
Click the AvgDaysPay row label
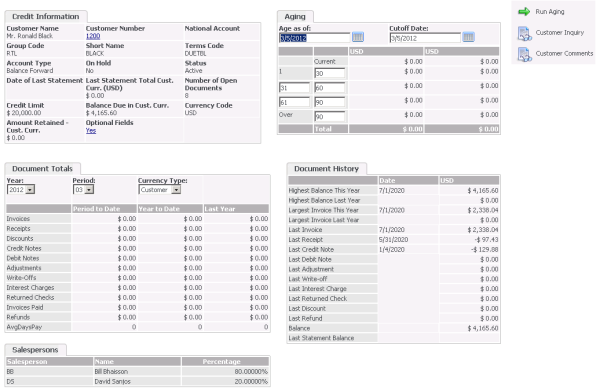pyautogui.click(x=24, y=327)
